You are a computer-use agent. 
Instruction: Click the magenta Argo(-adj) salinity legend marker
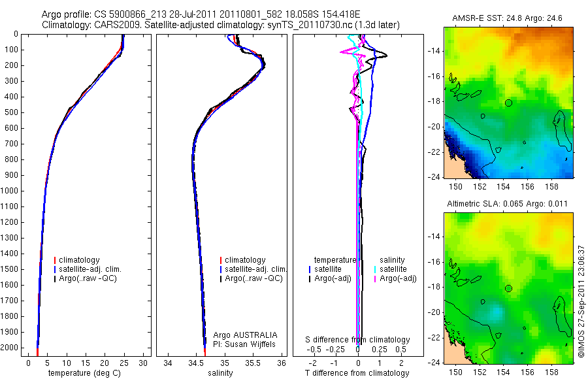pos(375,278)
